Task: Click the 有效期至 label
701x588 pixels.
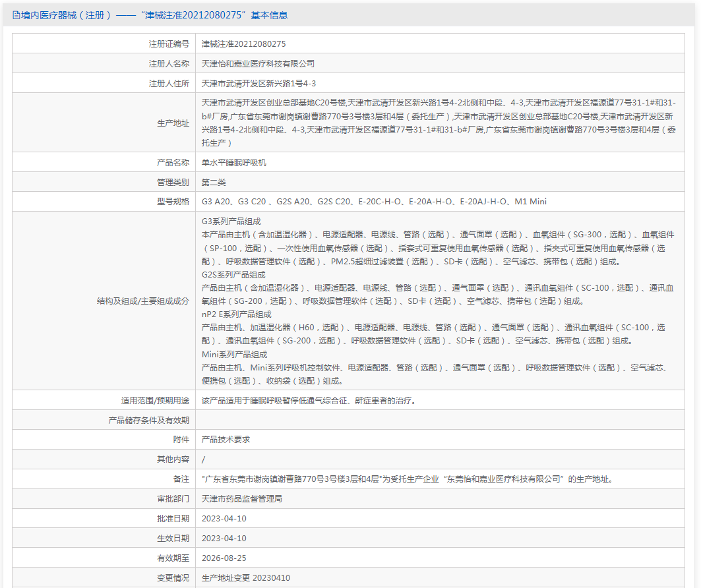Action: (173, 558)
